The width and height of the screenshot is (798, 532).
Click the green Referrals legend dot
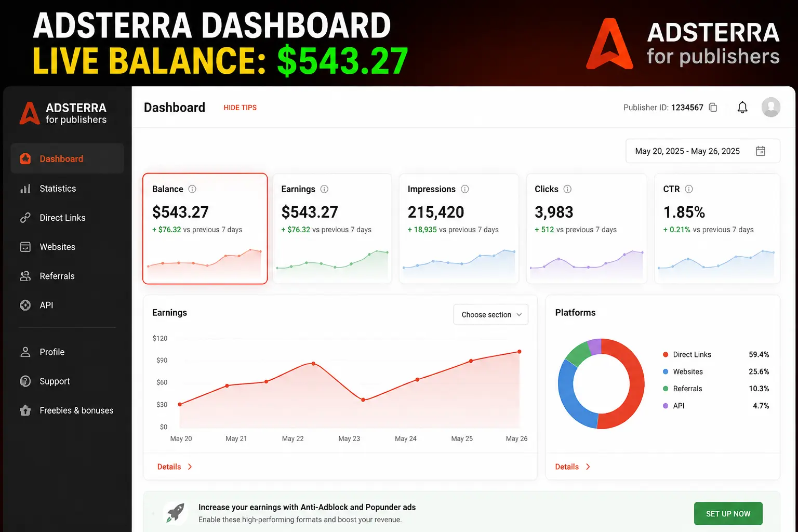tap(666, 389)
